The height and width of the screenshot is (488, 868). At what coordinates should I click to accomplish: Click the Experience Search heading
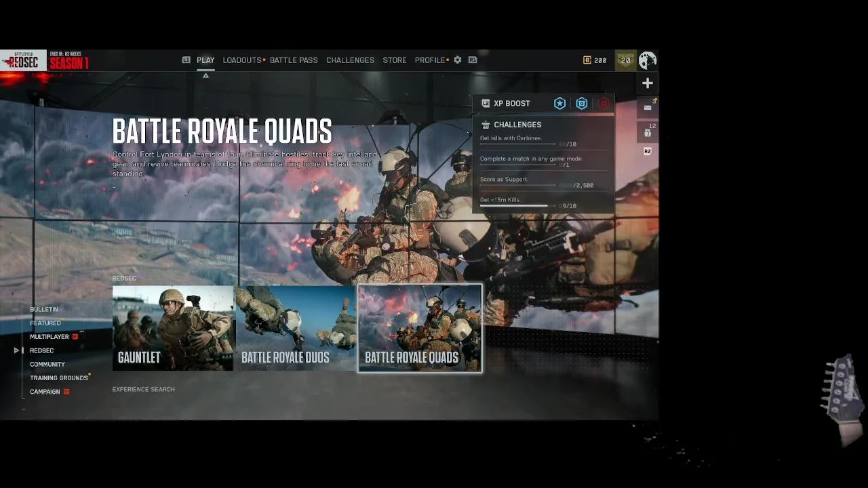(143, 390)
